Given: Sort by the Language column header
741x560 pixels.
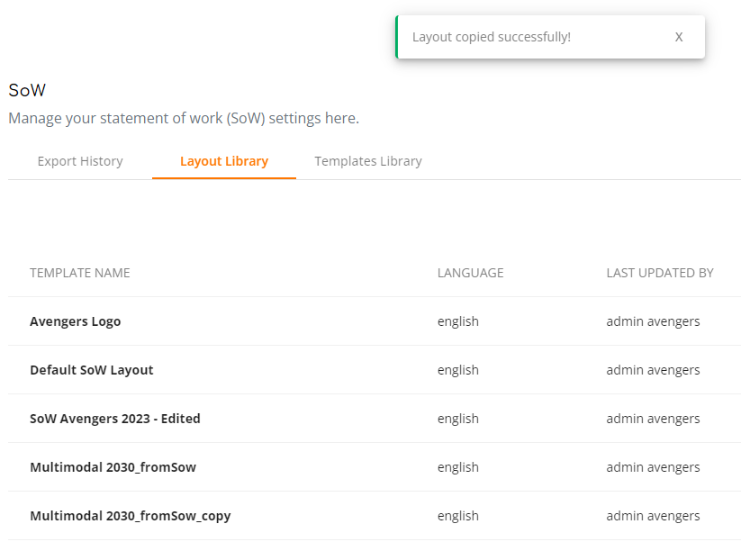Looking at the screenshot, I should (x=470, y=273).
